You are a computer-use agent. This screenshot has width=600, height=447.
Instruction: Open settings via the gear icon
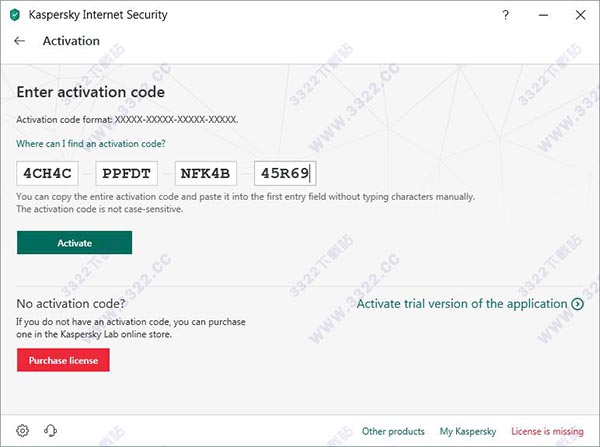(23, 431)
